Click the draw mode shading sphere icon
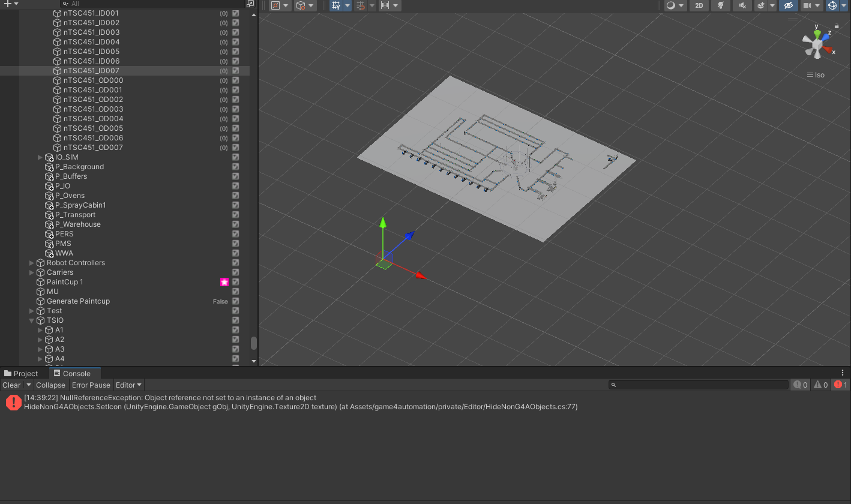The image size is (851, 504). pos(671,5)
